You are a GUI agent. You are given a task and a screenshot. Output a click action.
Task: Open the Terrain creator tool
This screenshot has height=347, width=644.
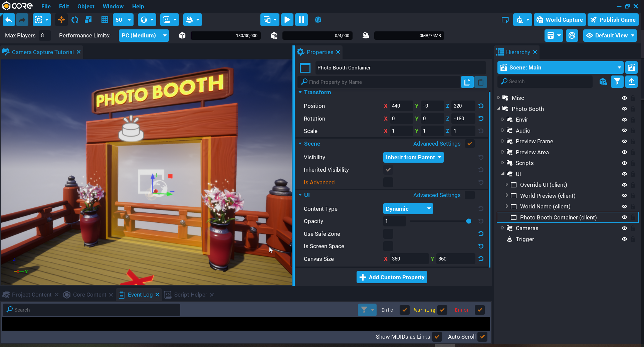point(189,20)
